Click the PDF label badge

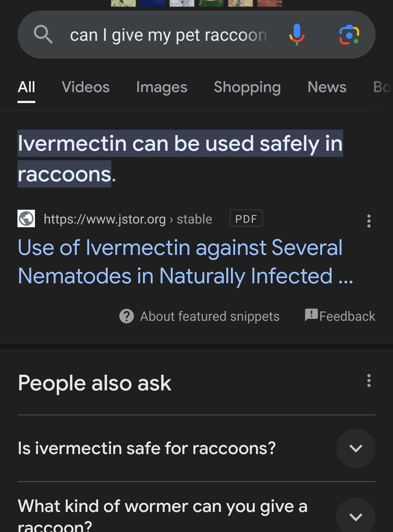click(x=246, y=219)
